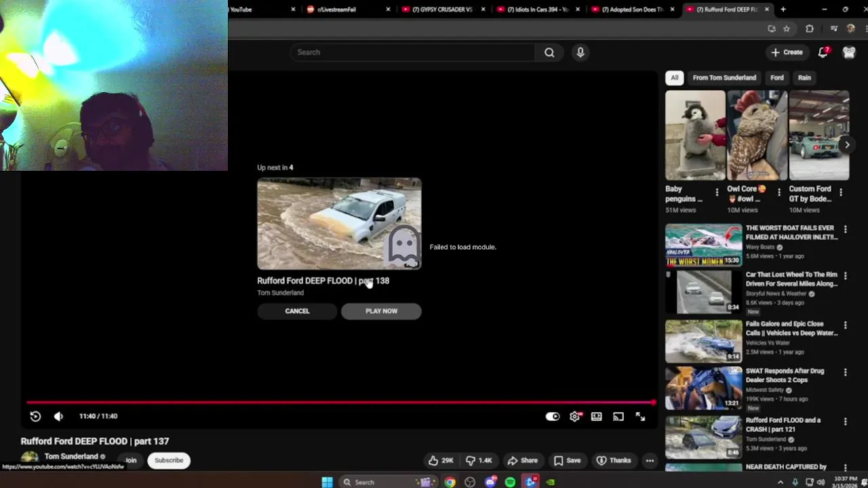Select the From Tom Sunderland chip

[724, 77]
